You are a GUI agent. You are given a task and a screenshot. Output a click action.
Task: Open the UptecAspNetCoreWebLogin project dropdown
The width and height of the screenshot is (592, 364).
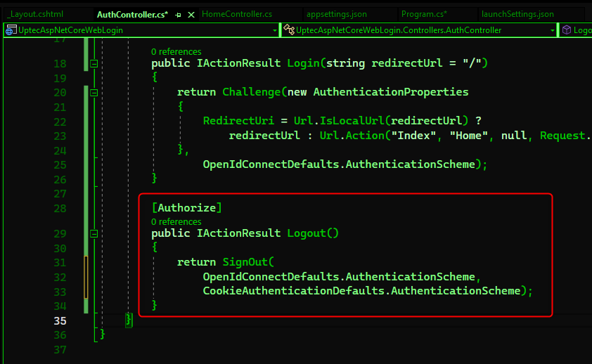point(275,30)
